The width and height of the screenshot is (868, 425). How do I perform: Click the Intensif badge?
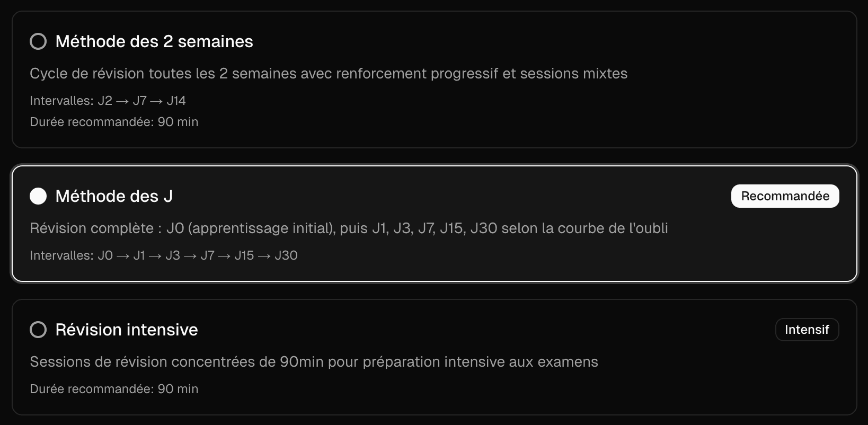[x=807, y=330]
